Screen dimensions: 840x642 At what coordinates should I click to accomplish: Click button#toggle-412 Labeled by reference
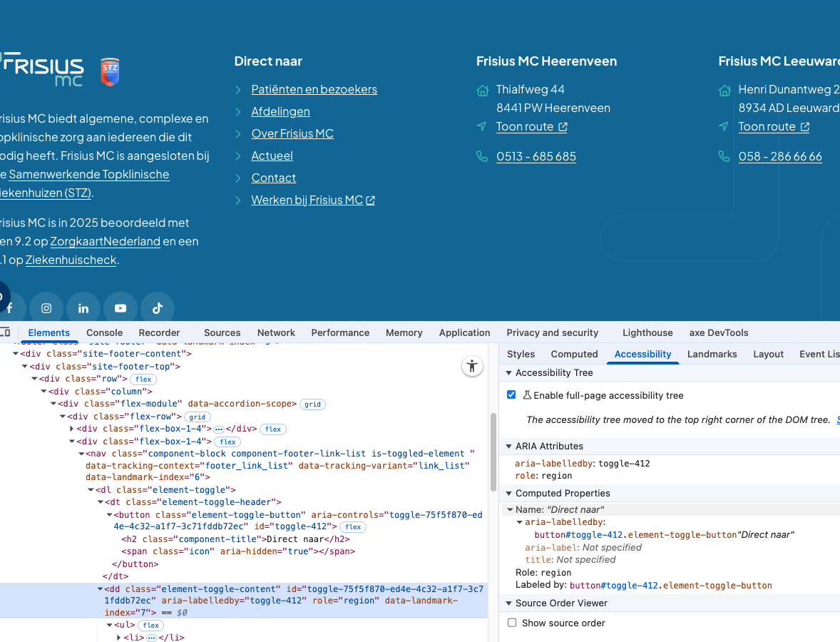pos(671,585)
